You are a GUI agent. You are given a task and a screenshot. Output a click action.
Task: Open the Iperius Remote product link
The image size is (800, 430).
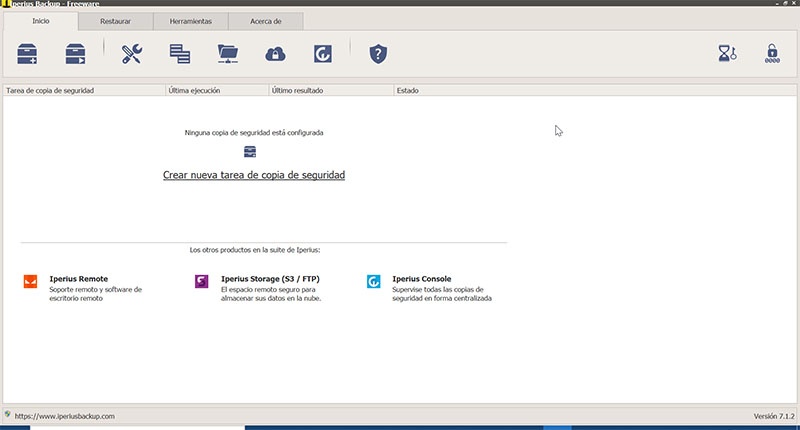[x=79, y=279]
